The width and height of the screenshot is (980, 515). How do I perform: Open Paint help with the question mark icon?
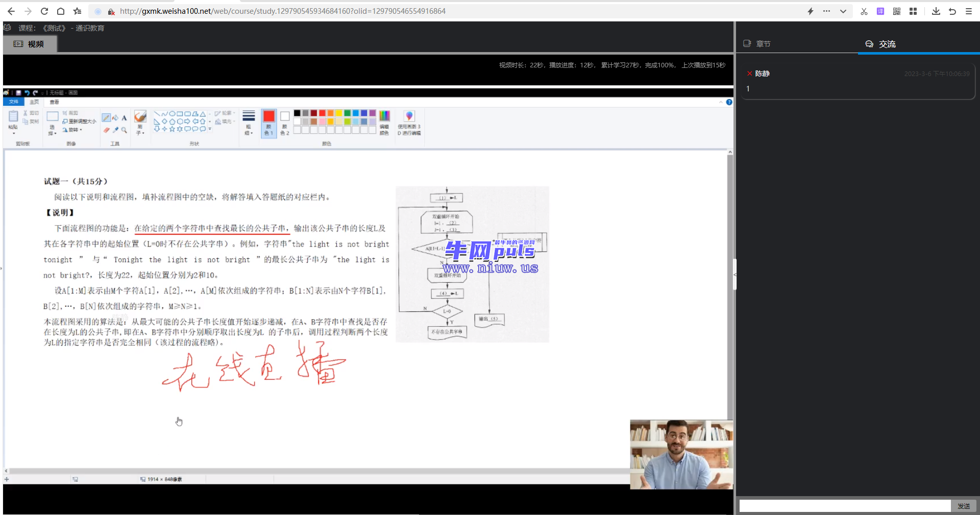[x=729, y=102]
